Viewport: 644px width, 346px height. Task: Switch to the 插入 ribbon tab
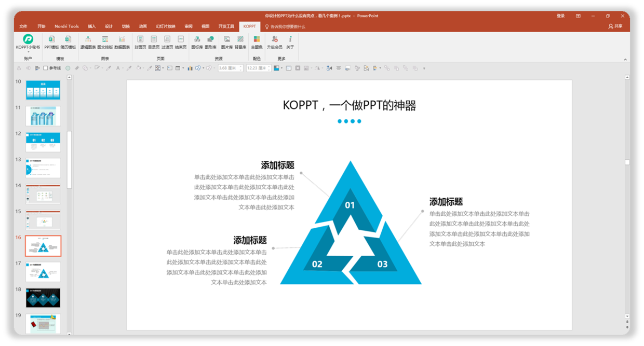coord(92,26)
